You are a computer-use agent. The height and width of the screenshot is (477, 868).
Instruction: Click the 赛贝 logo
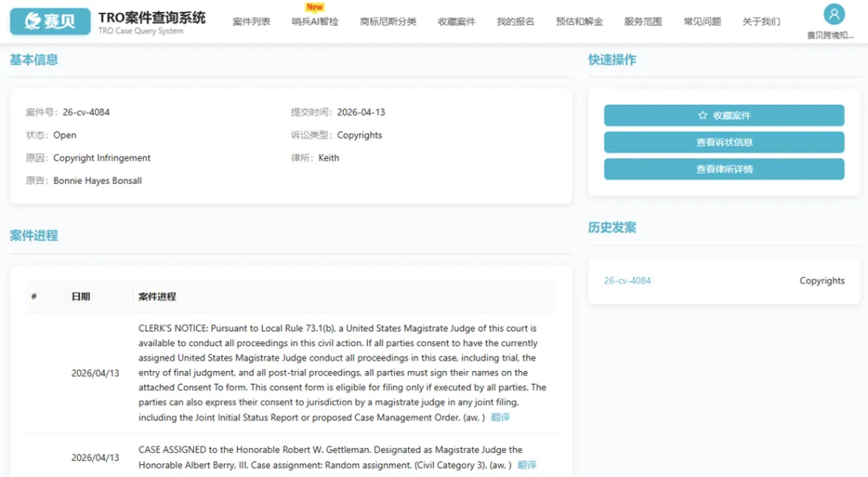(x=50, y=21)
